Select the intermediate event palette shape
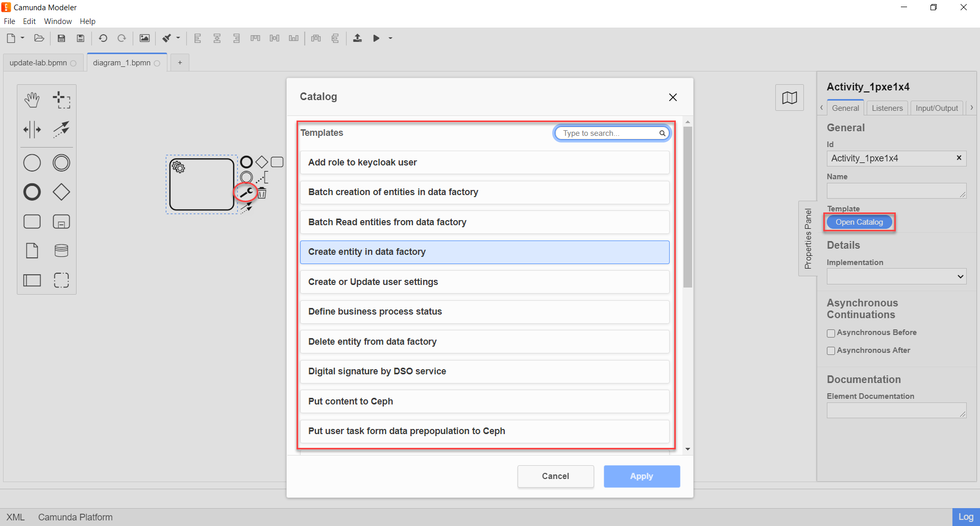This screenshot has height=526, width=980. click(x=61, y=163)
